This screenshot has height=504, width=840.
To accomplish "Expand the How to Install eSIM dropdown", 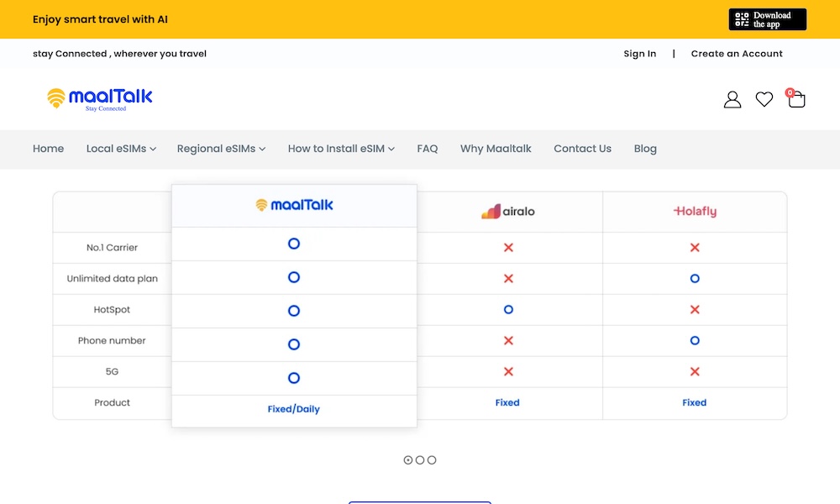I will [341, 149].
